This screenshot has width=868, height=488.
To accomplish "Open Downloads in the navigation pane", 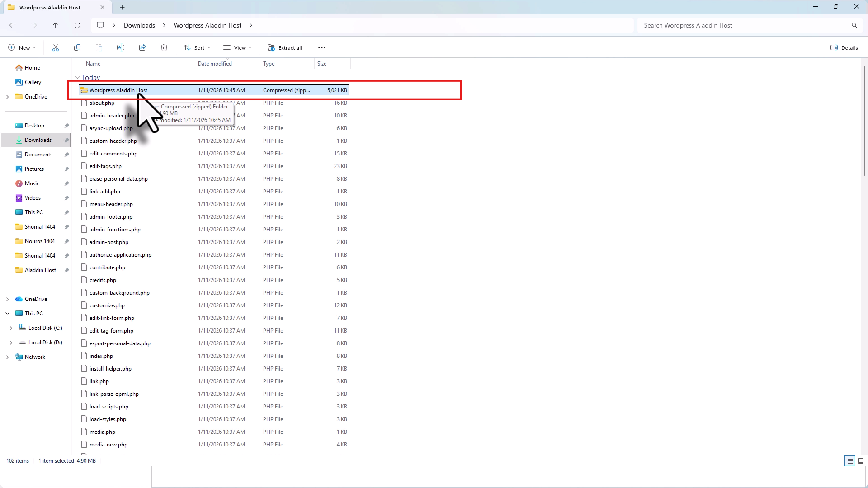I will 35,140.
